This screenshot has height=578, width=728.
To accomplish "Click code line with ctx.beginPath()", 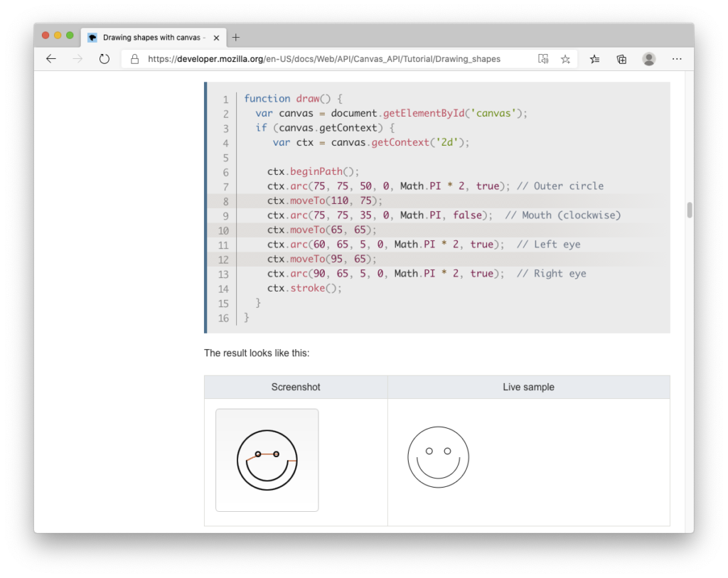I will click(314, 171).
